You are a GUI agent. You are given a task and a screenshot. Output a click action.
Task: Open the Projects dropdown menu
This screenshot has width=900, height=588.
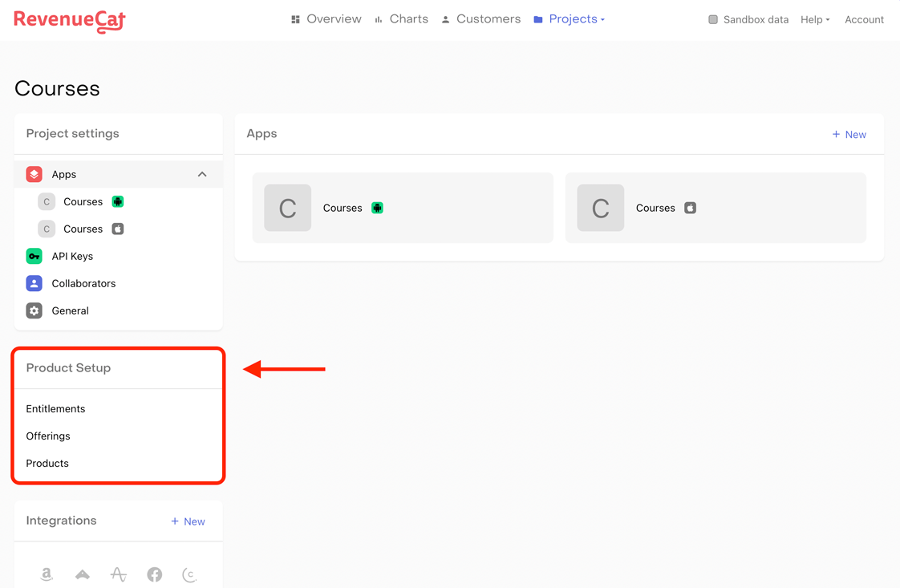[570, 19]
